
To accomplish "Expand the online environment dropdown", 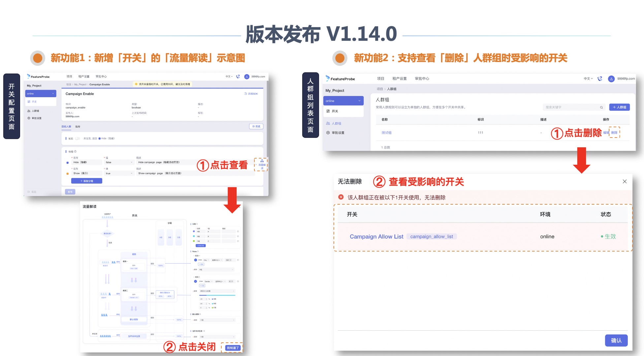I will [x=41, y=94].
